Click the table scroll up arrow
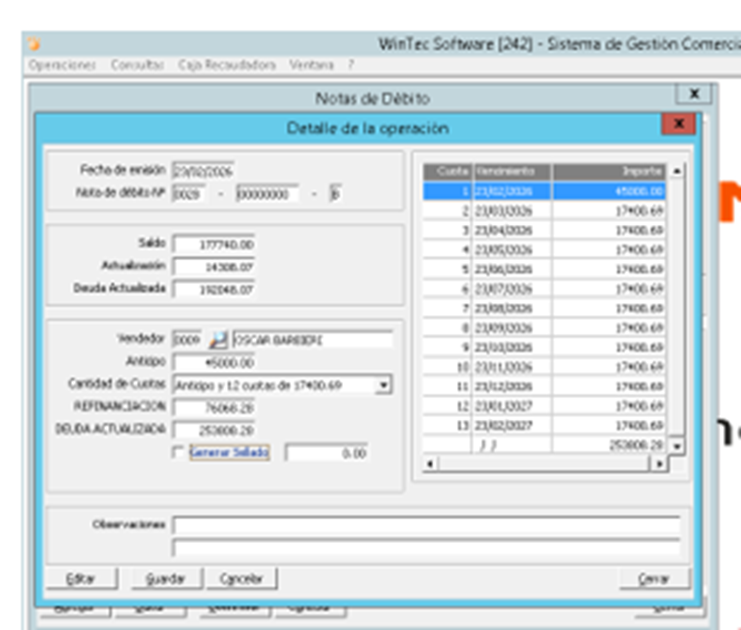This screenshot has height=630, width=741. coord(677,171)
